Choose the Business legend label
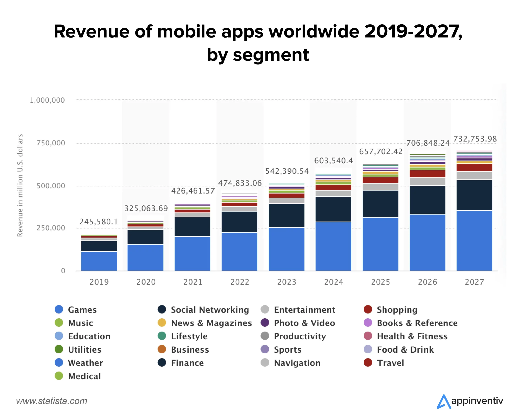The image size is (516, 420). [x=190, y=350]
